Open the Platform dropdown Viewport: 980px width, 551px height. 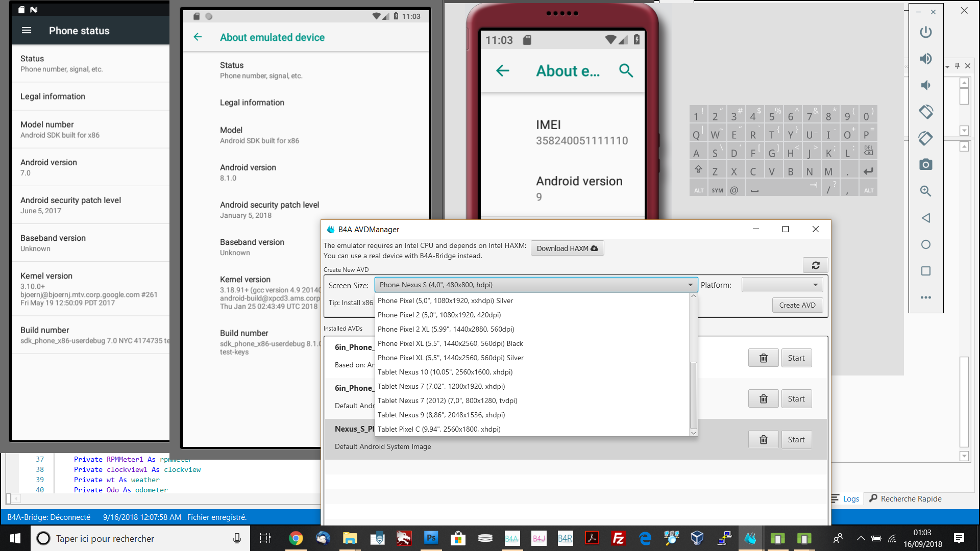(782, 285)
